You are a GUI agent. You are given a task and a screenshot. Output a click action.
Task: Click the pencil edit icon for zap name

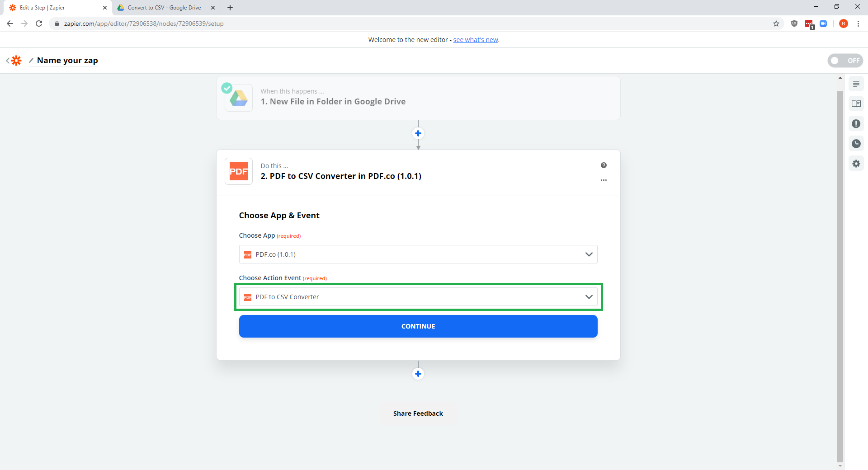point(31,60)
